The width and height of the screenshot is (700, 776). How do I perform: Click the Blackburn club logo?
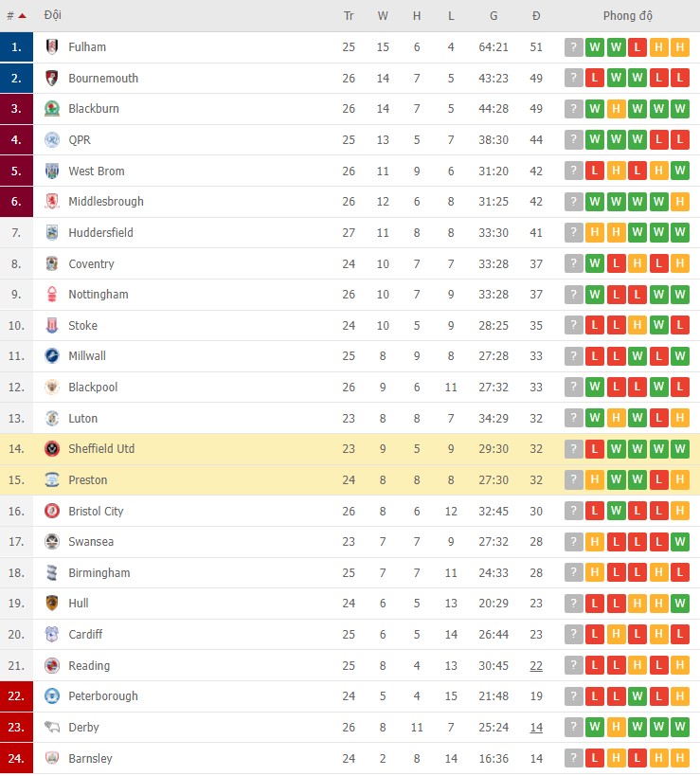point(51,108)
